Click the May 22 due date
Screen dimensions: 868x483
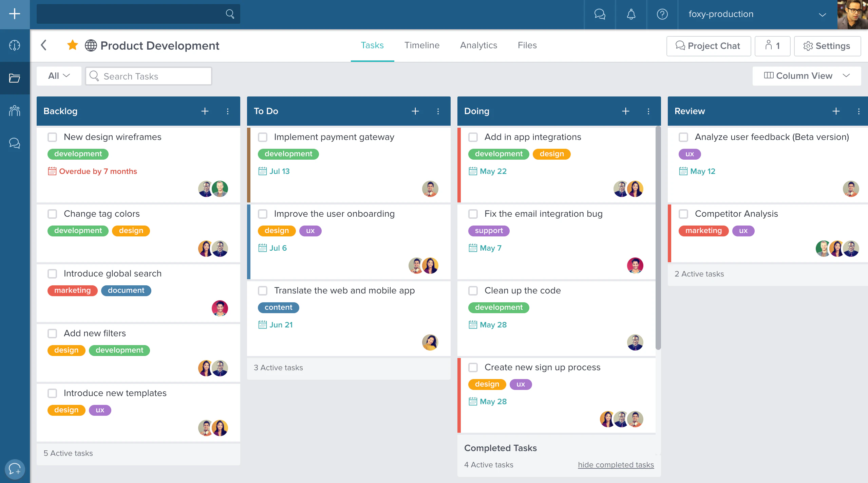493,171
